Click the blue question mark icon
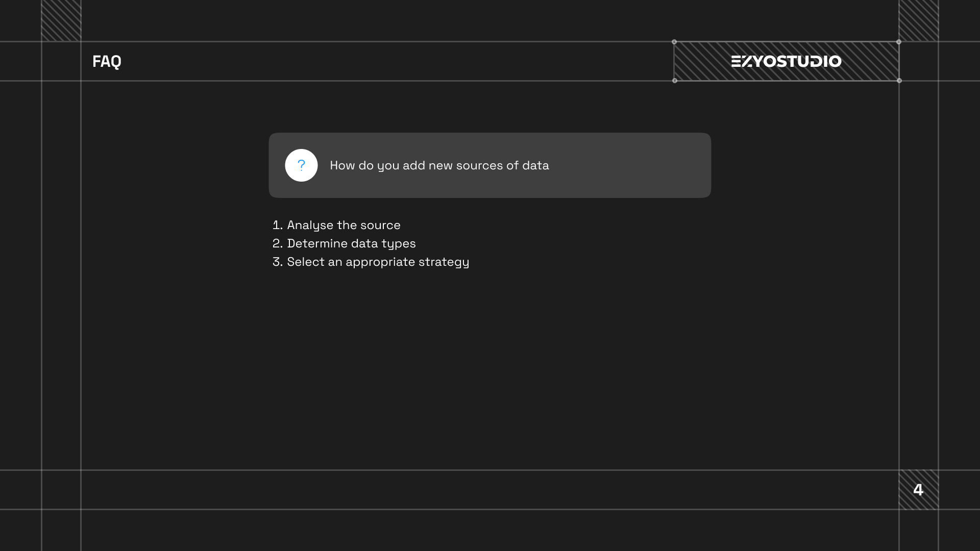Viewport: 980px width, 551px height. tap(301, 165)
